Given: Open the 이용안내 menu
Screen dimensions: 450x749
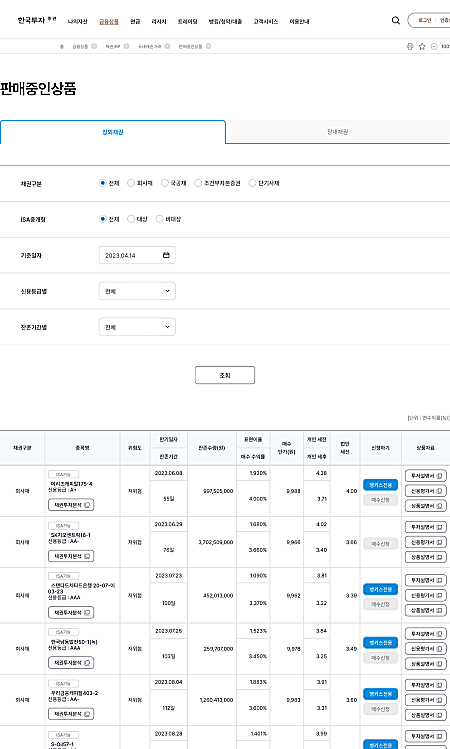Looking at the screenshot, I should coord(299,21).
